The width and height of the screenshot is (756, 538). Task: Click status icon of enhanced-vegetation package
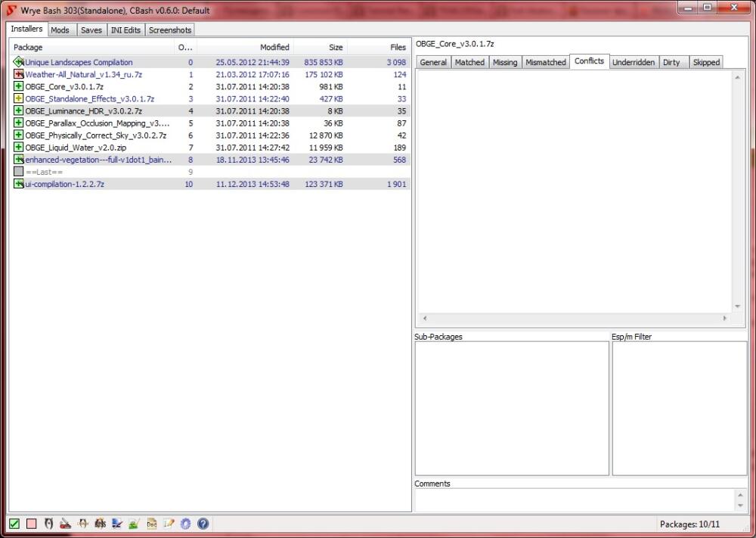click(x=18, y=159)
